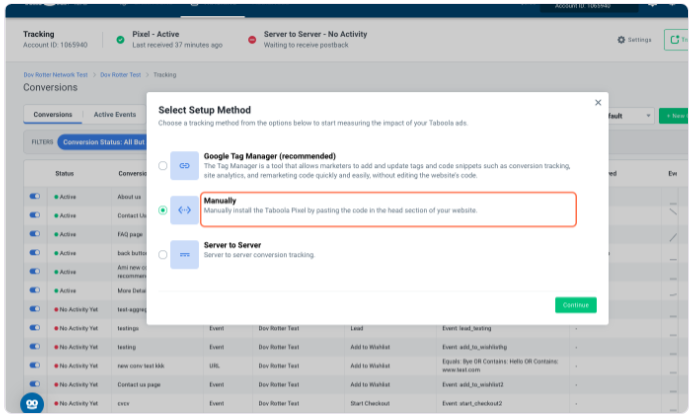Select the Server to Server radio button
Viewport: 690px width, 419px height.
163,255
